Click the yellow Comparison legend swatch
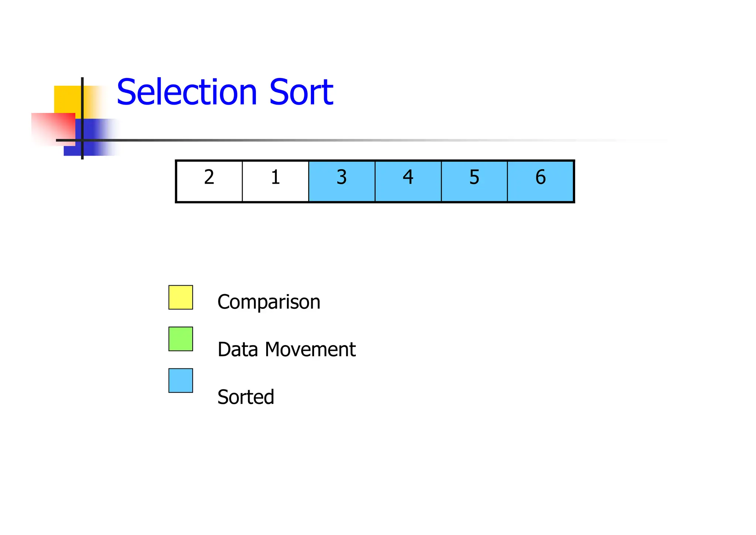The height and width of the screenshot is (535, 756). [x=181, y=297]
